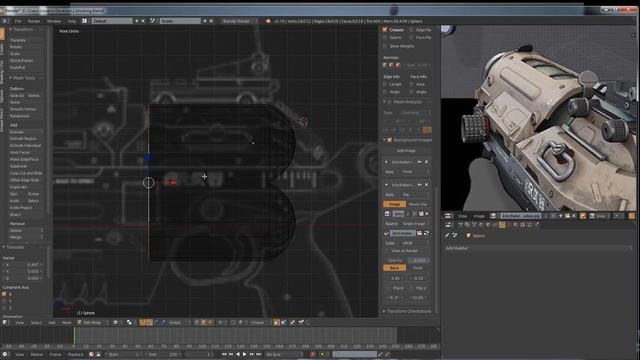Open file browser icon beside image path field

(420, 233)
